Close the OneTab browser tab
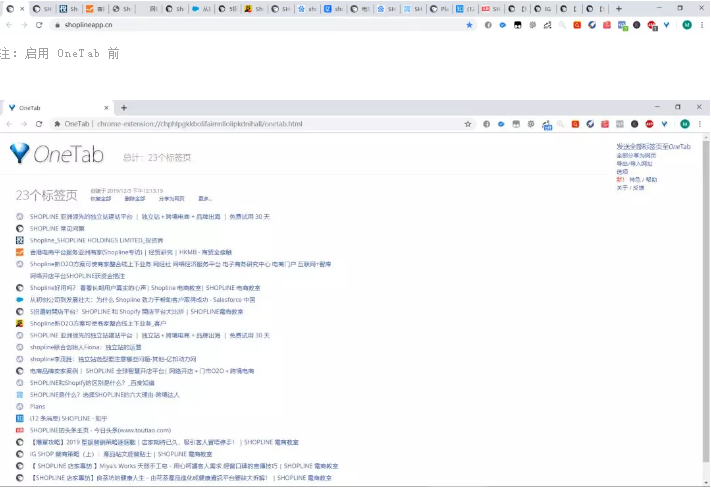711x488 pixels. 106,108
